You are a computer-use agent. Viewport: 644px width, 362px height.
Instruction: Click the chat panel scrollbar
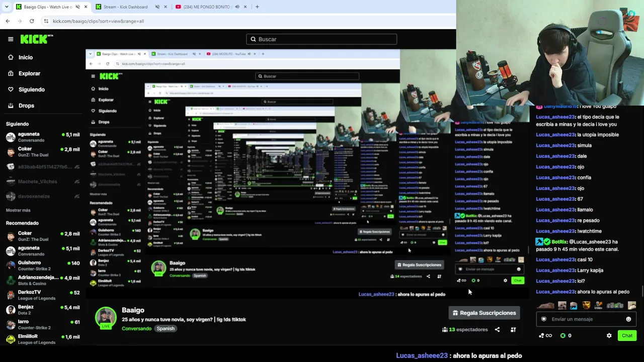642,291
